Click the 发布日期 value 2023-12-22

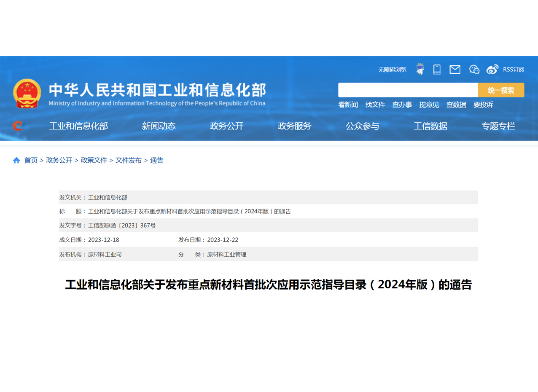point(223,240)
